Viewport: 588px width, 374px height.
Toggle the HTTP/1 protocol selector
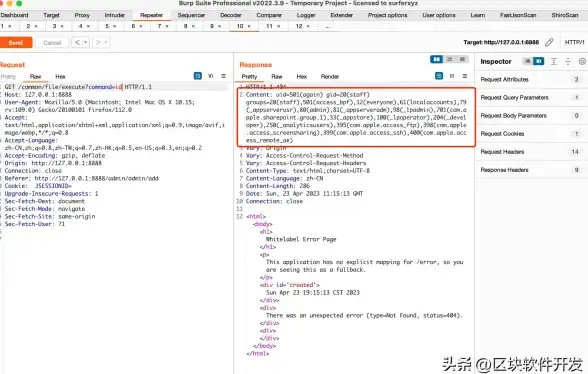click(574, 42)
